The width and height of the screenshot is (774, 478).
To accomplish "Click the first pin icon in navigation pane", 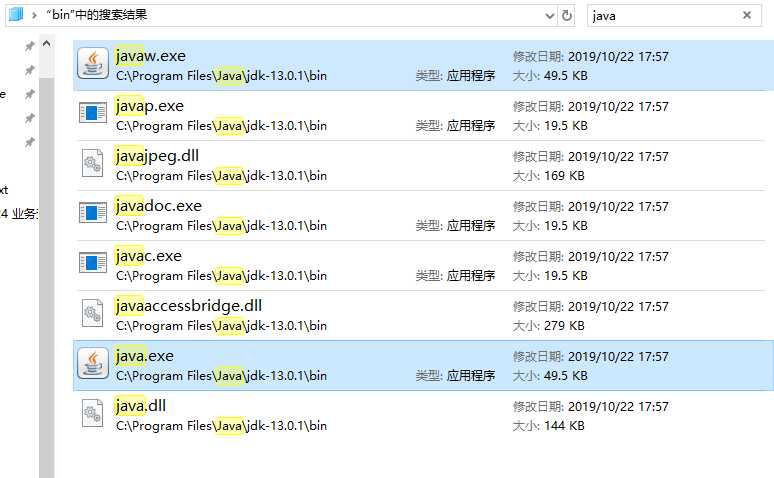I will 30,46.
